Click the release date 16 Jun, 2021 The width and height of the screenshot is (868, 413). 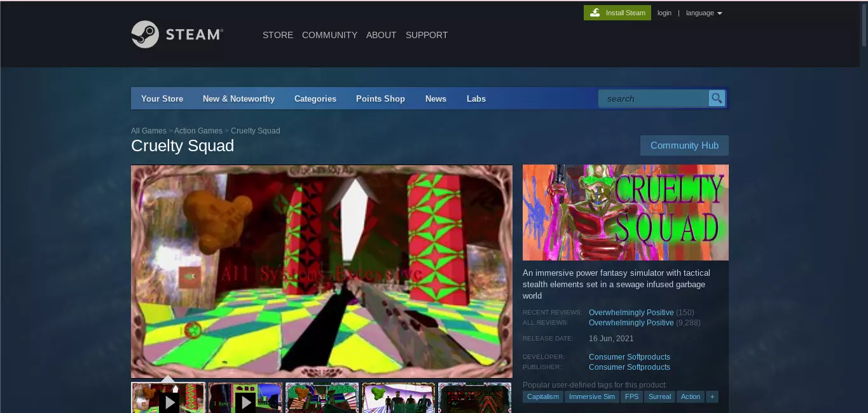tap(611, 339)
